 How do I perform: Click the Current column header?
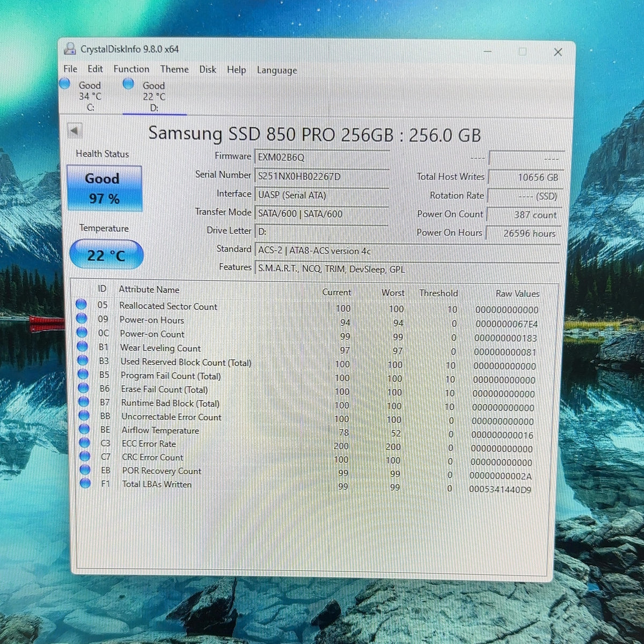click(337, 292)
